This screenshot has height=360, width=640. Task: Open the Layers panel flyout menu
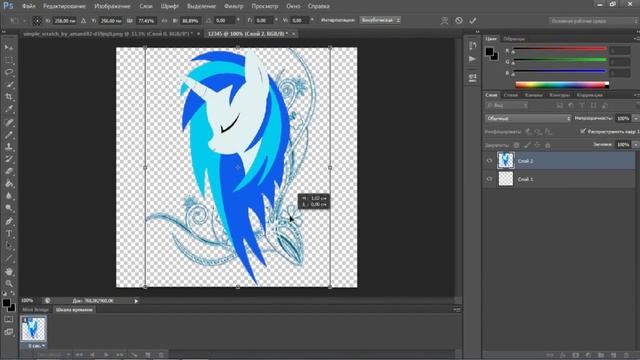click(636, 95)
